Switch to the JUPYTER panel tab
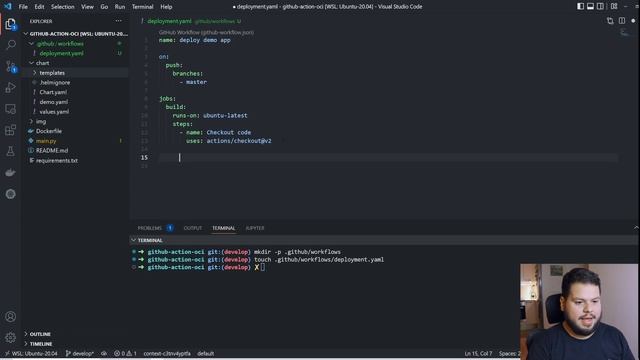640x360 pixels. click(x=255, y=228)
